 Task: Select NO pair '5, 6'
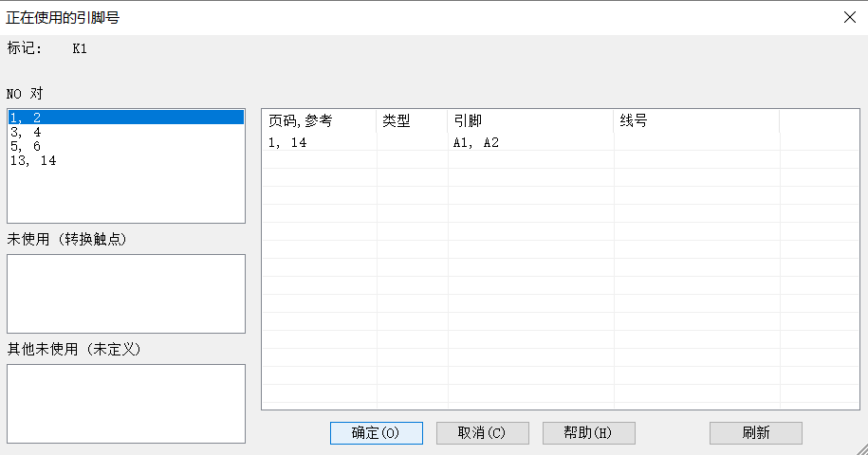(x=126, y=146)
